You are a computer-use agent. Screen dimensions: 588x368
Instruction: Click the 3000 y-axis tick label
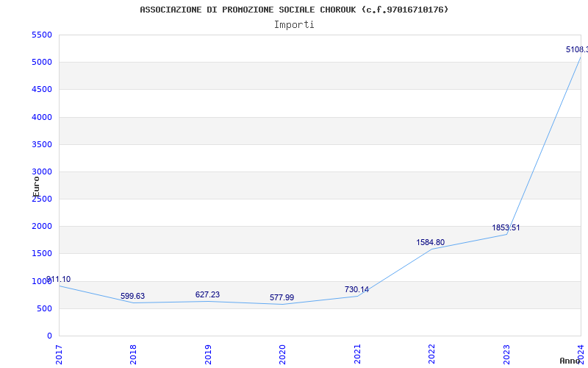coord(42,172)
